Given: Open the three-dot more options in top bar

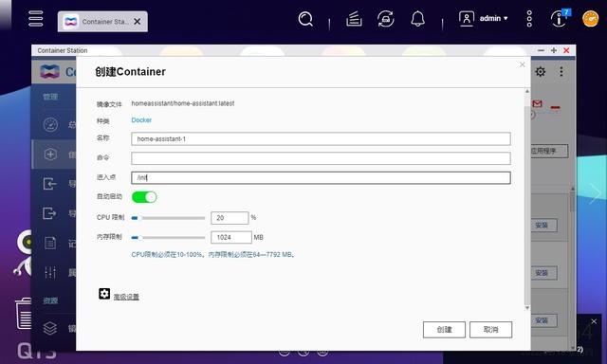Looking at the screenshot, I should click(529, 19).
